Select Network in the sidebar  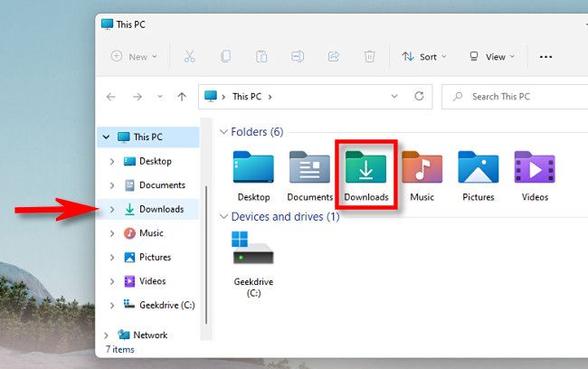[148, 335]
